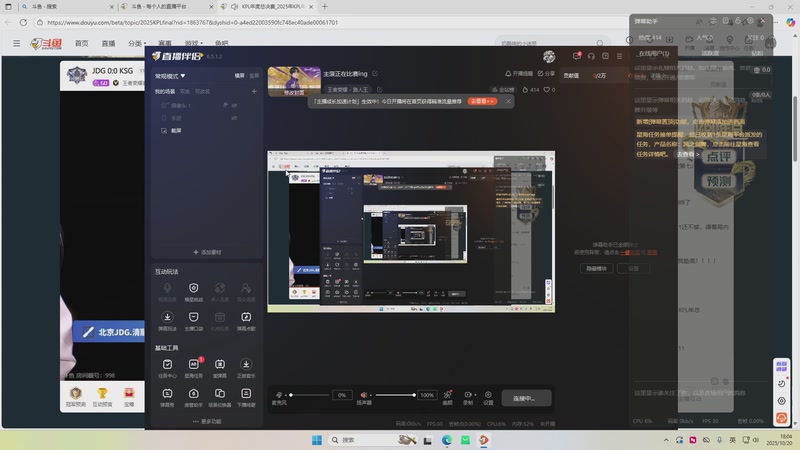Click the Windows Start button
The width and height of the screenshot is (800, 450).
[x=317, y=440]
